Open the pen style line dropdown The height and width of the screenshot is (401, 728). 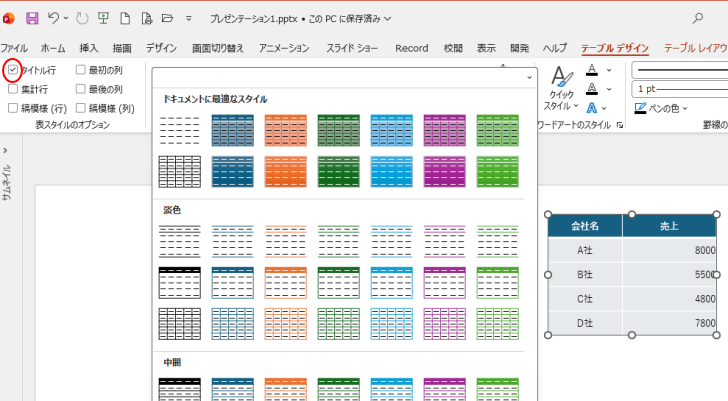pyautogui.click(x=680, y=70)
